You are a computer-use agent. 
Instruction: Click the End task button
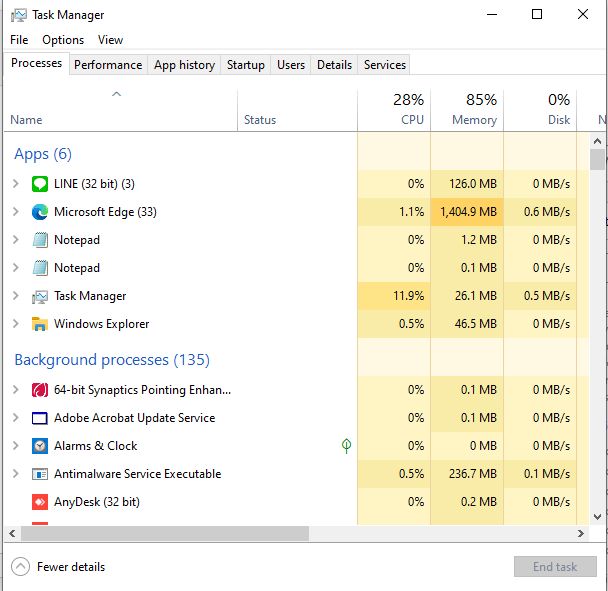[555, 567]
